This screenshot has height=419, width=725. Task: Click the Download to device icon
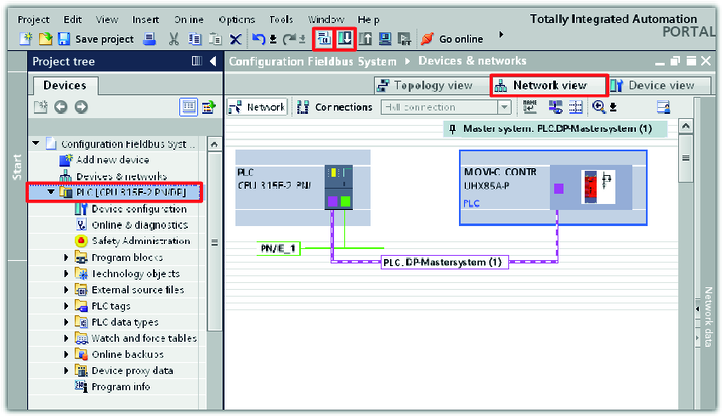[x=345, y=39]
